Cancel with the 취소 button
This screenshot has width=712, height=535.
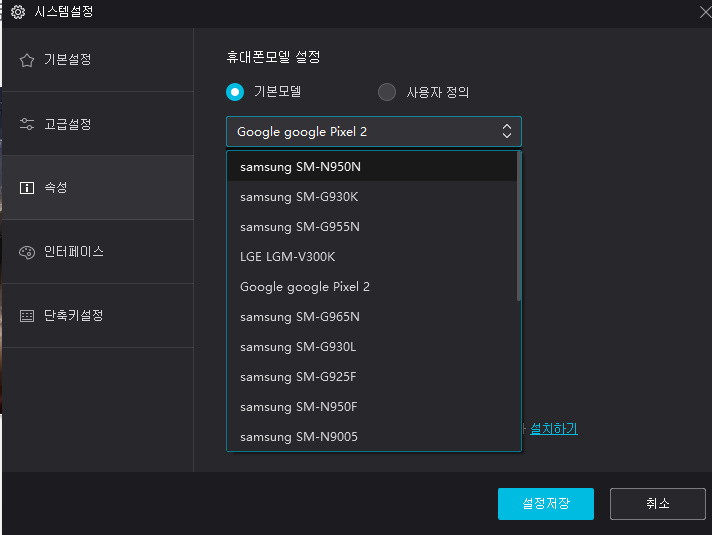pos(658,504)
